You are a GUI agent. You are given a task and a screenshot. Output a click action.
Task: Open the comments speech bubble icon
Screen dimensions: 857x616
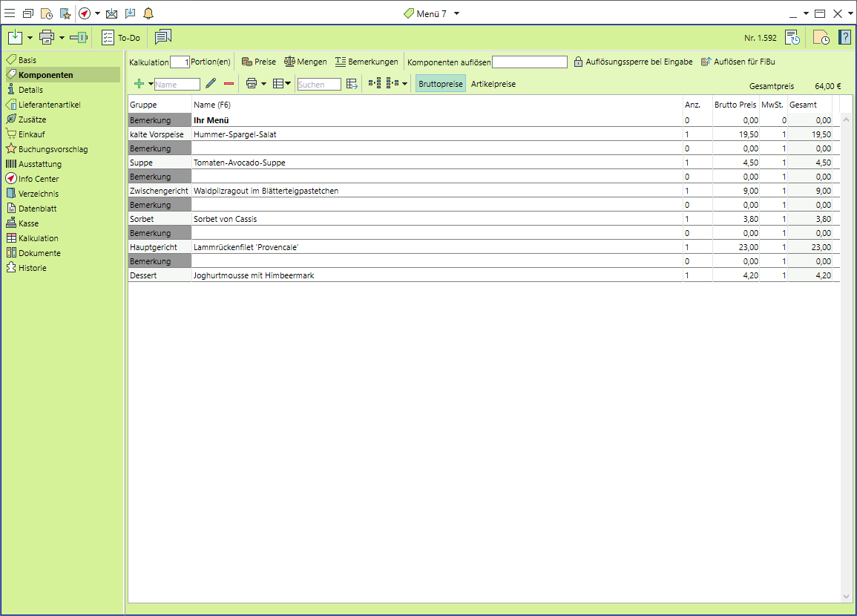[163, 37]
